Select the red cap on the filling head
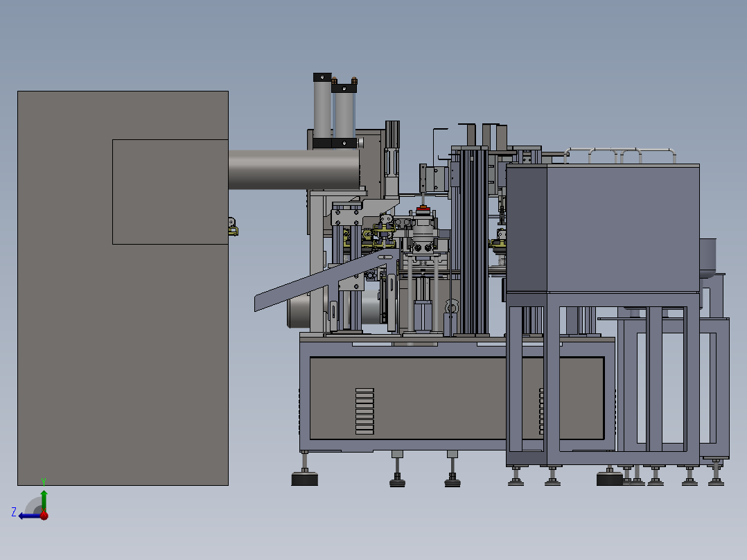The width and height of the screenshot is (747, 560). pyautogui.click(x=423, y=209)
